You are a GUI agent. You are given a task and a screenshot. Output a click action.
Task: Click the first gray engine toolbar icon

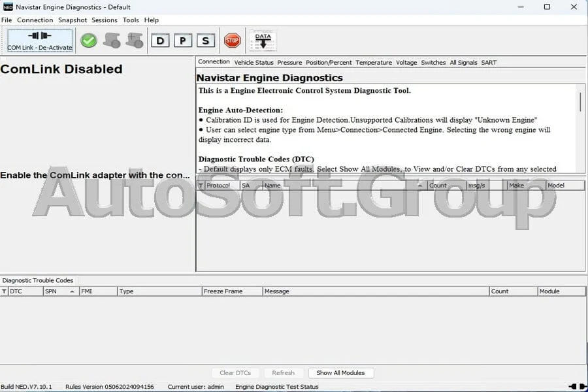[x=112, y=41]
